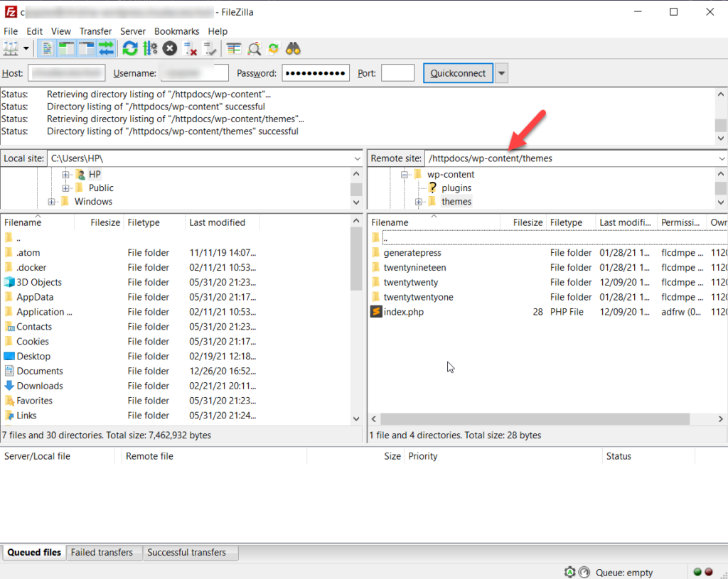Click the message log vertical scrollbar thumb
The width and height of the screenshot is (728, 579).
click(x=721, y=125)
